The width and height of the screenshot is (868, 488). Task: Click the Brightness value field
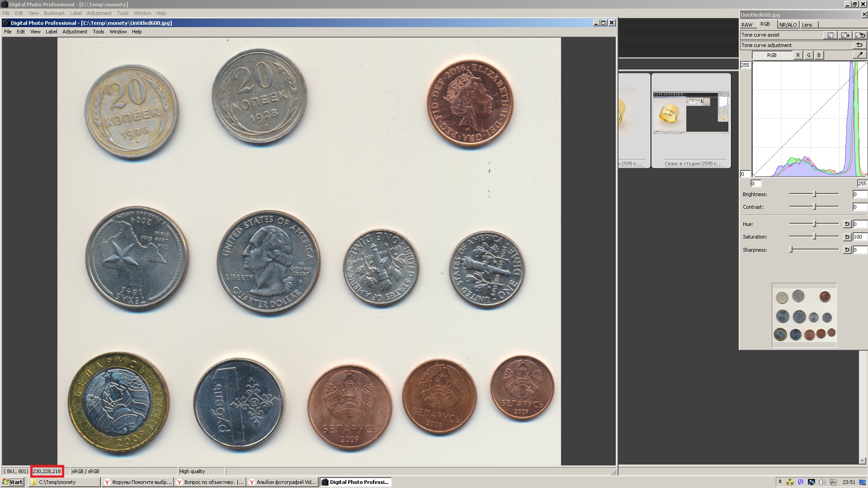tap(860, 194)
